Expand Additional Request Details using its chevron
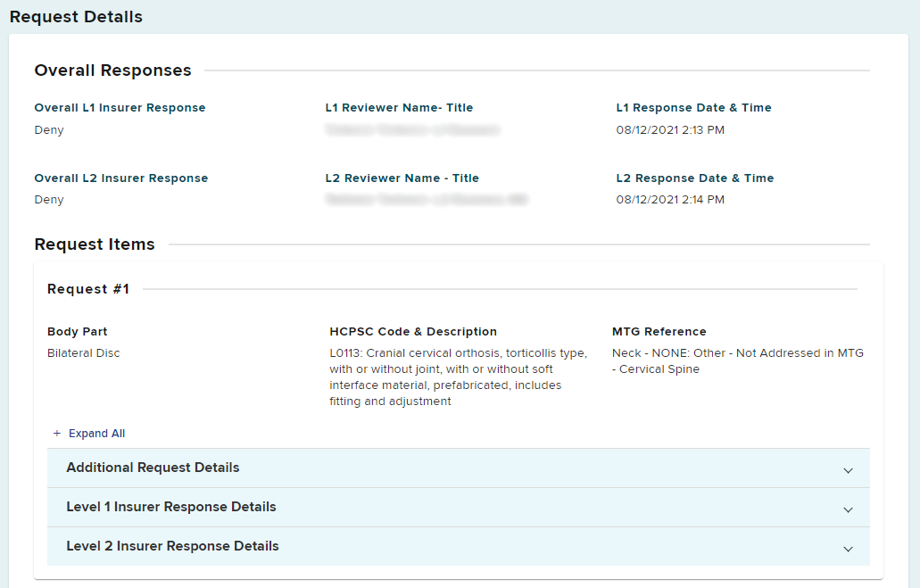The width and height of the screenshot is (920, 588). coord(848,469)
